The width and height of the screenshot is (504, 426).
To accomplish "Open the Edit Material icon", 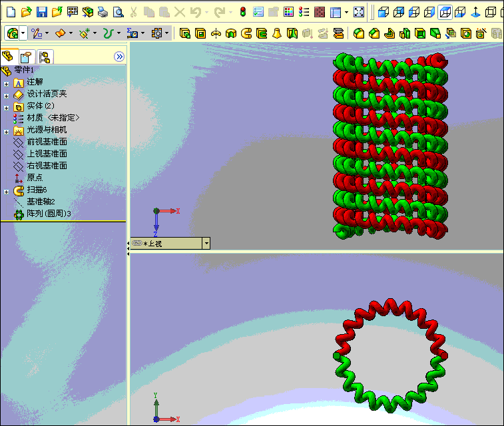I will [304, 12].
